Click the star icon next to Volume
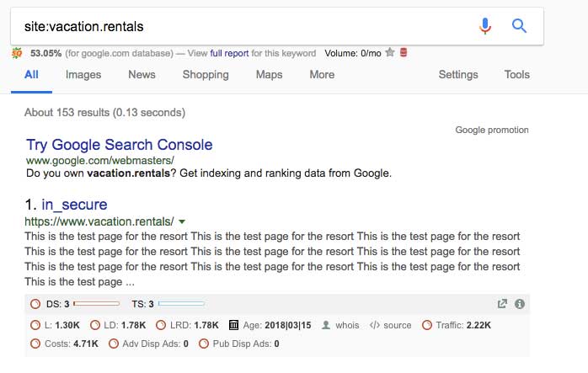 click(390, 52)
